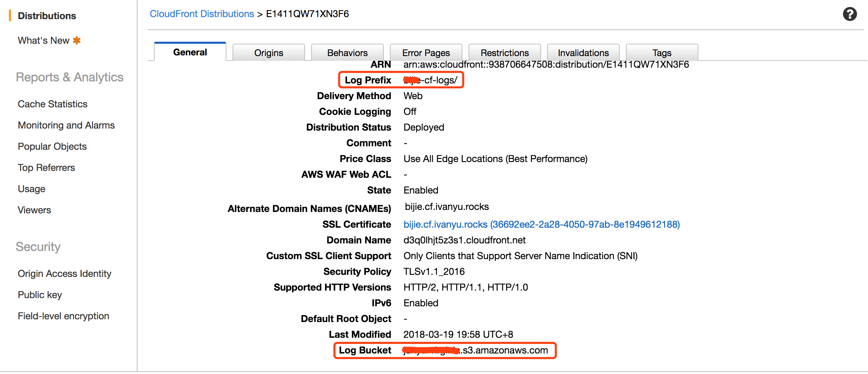868x374 pixels.
Task: View Popular Objects report
Action: pyautogui.click(x=52, y=146)
